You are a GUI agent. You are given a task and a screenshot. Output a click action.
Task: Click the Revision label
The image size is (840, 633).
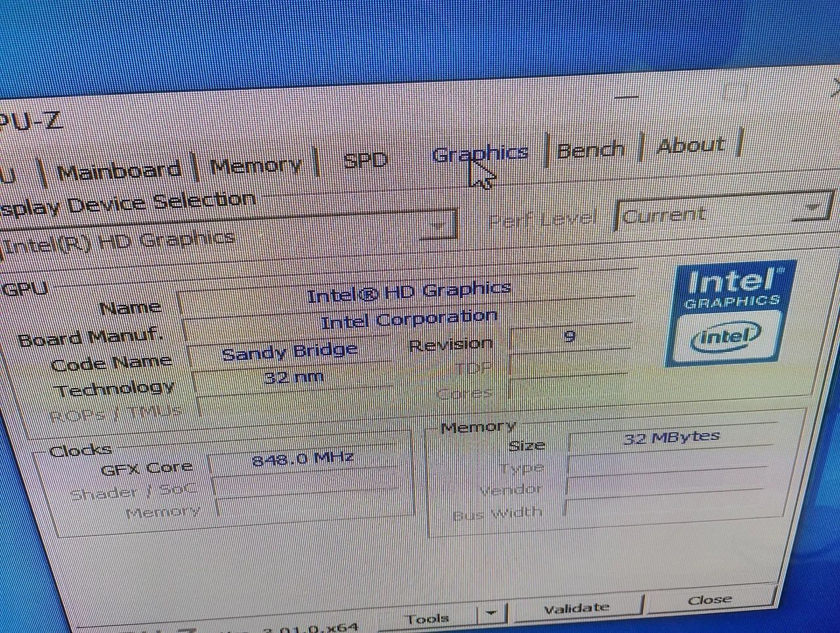pyautogui.click(x=450, y=344)
